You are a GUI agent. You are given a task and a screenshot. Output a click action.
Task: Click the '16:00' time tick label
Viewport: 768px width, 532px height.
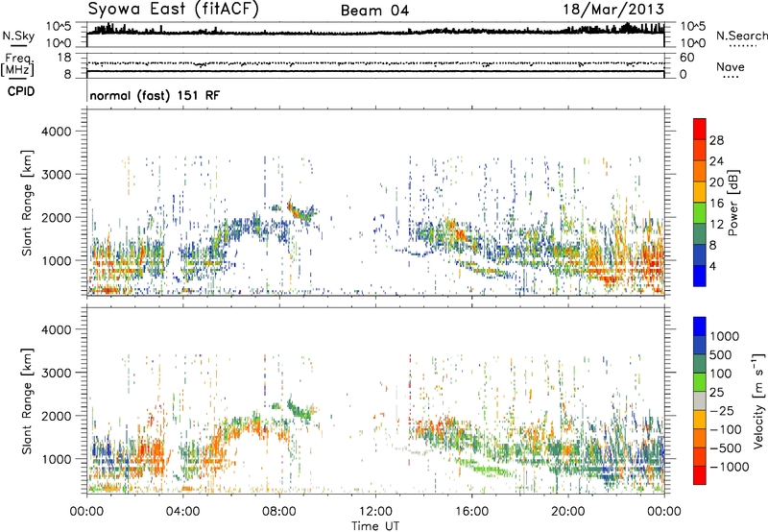472,512
